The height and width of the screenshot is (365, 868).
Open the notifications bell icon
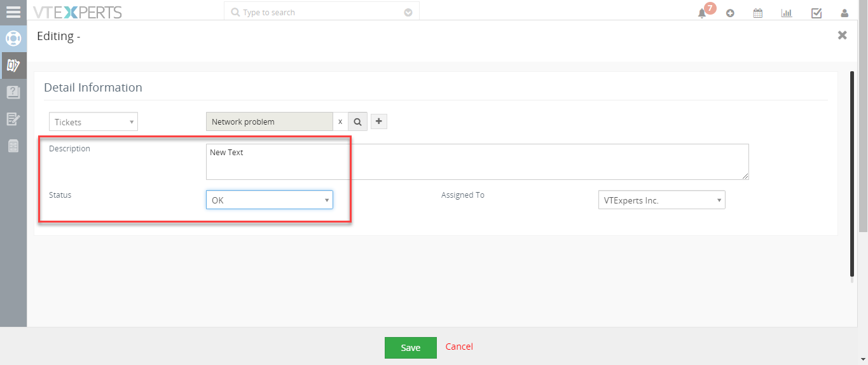pyautogui.click(x=702, y=13)
